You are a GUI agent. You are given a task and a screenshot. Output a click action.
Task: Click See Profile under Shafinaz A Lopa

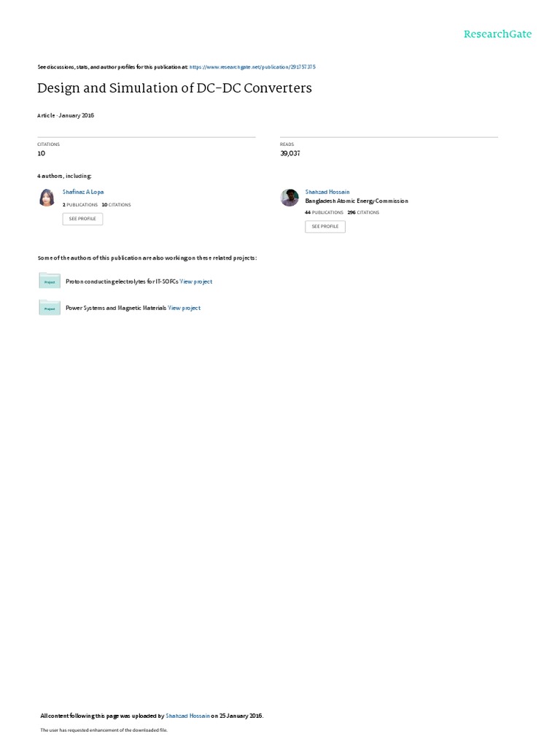click(82, 219)
